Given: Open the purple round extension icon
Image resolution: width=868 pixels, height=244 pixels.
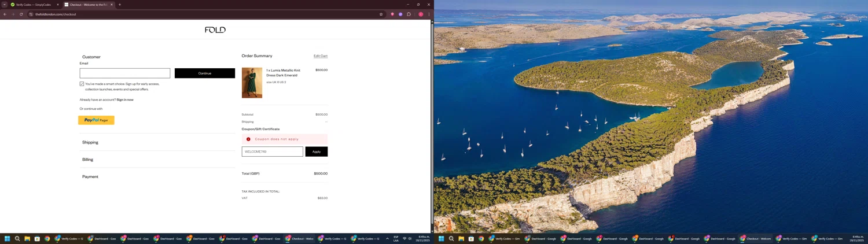Looking at the screenshot, I should [x=400, y=14].
